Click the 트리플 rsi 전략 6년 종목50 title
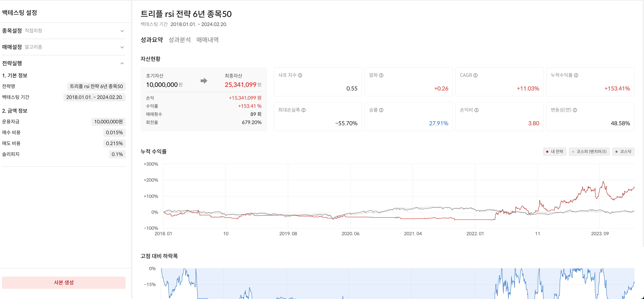This screenshot has width=644, height=299. coord(186,14)
